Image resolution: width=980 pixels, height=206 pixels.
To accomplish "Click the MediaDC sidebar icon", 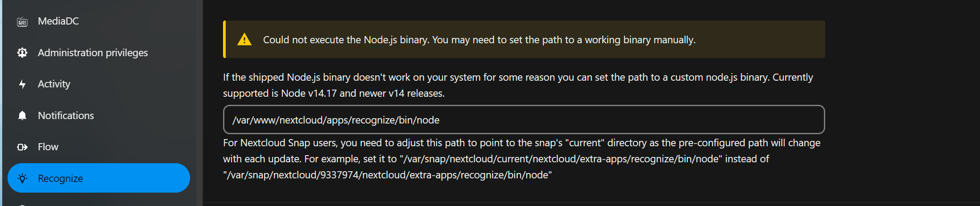I will (22, 21).
